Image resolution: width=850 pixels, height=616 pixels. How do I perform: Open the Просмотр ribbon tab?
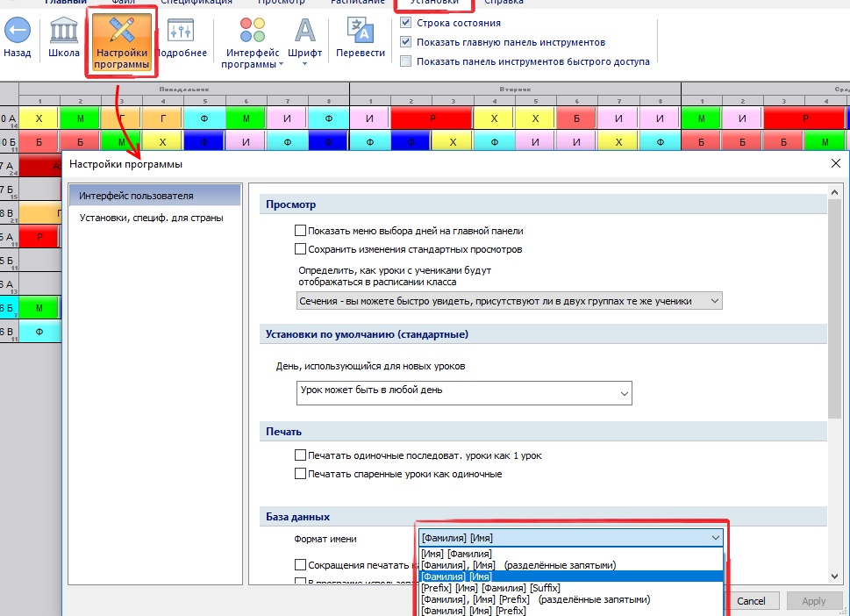click(281, 2)
